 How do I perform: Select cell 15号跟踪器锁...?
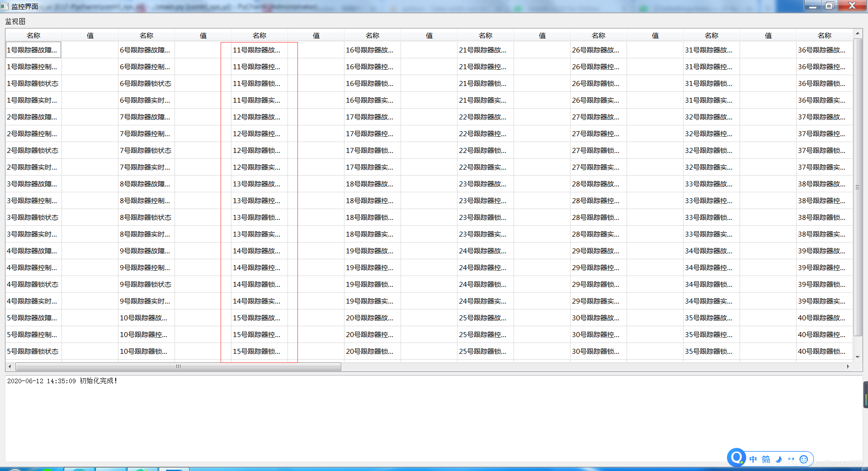(x=259, y=351)
